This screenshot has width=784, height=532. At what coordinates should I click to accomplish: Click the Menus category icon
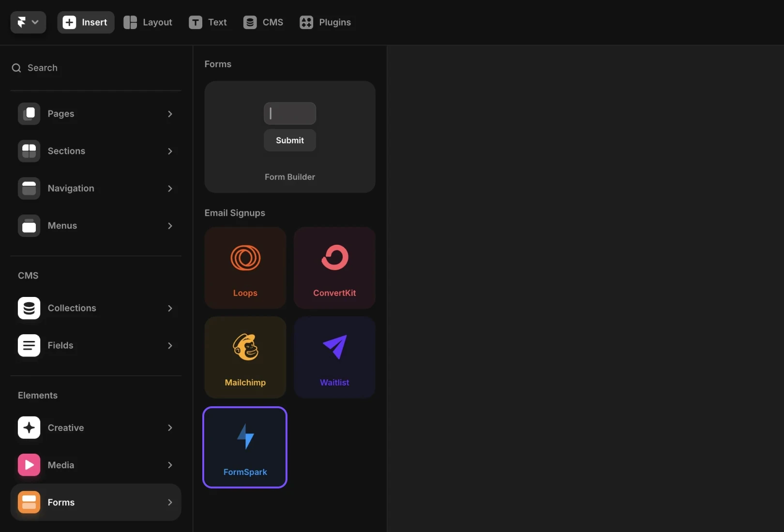[x=29, y=225]
